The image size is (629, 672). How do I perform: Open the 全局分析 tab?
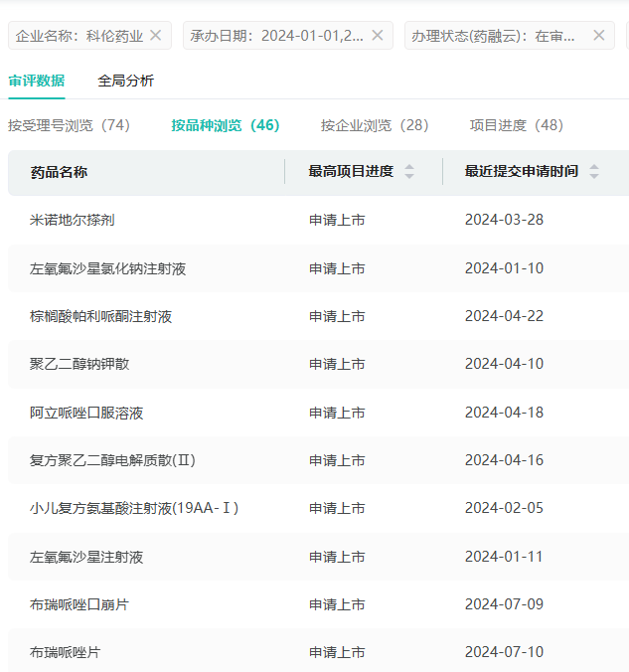pyautogui.click(x=125, y=81)
